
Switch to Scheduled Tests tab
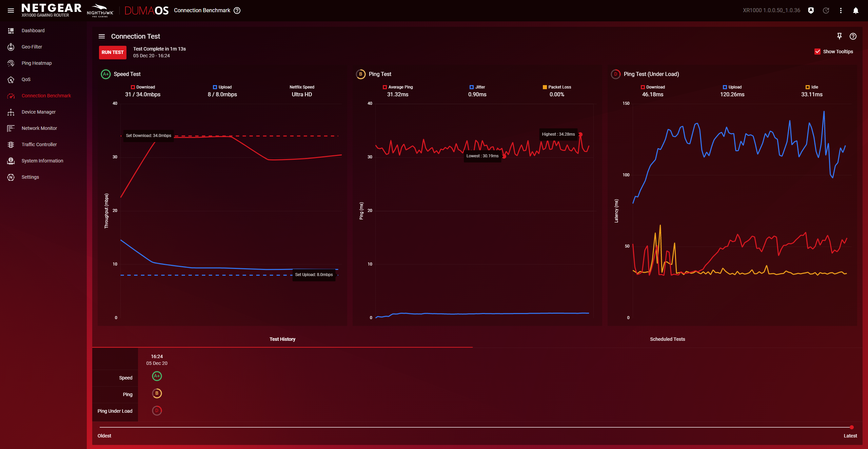667,339
